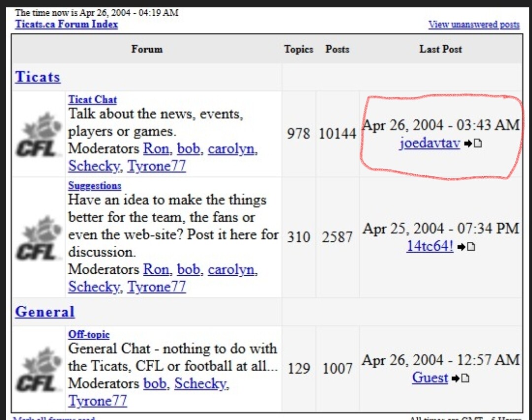The image size is (532, 420).
Task: Enter the Ticat Chat forum
Action: tap(93, 99)
